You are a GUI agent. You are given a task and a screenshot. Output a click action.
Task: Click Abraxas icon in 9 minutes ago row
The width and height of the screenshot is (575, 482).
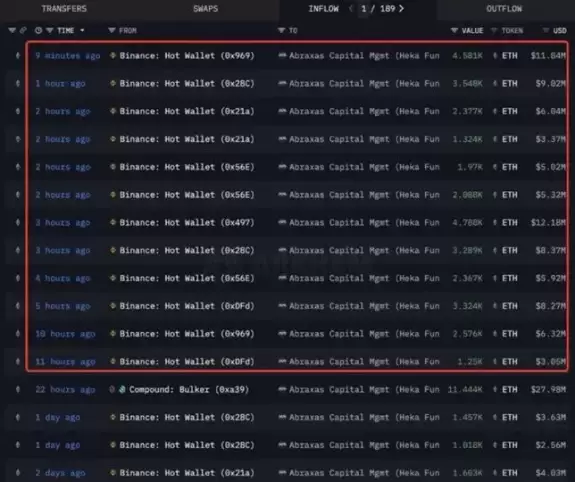click(x=282, y=55)
